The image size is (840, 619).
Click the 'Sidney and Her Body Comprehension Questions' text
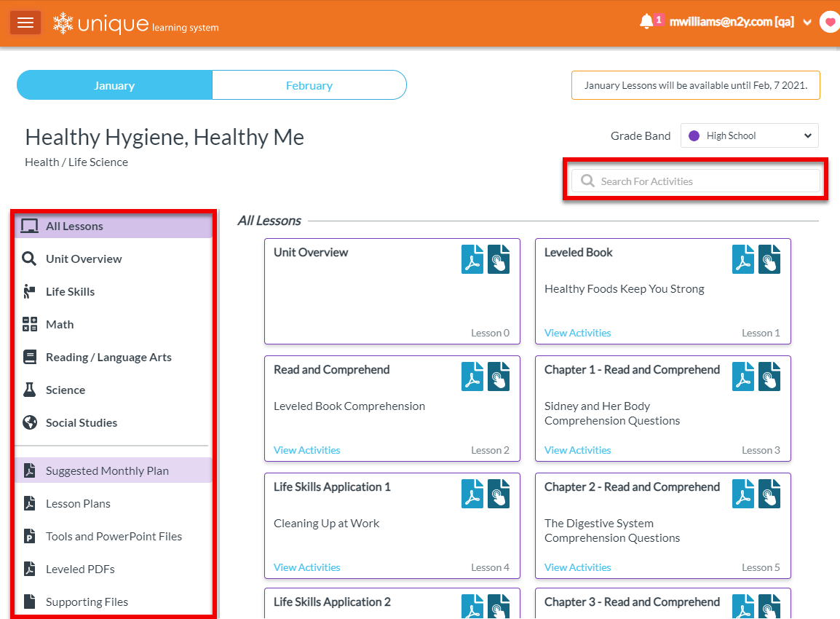click(612, 413)
